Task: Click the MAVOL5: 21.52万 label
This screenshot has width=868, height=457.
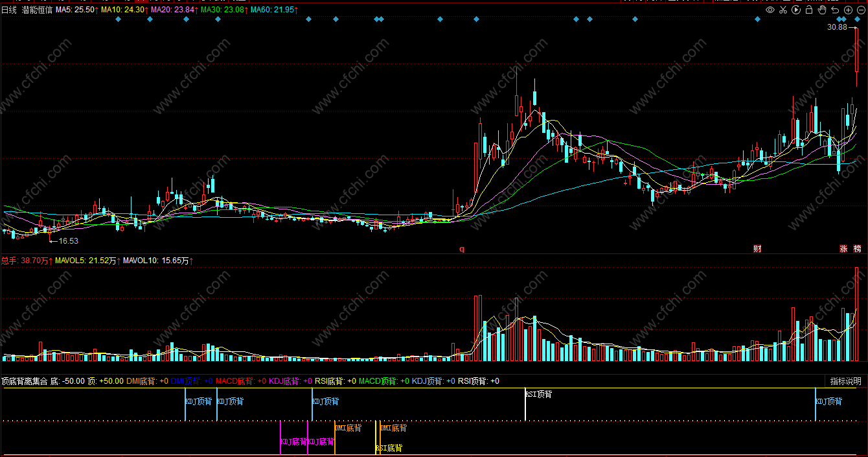Action: click(x=88, y=260)
